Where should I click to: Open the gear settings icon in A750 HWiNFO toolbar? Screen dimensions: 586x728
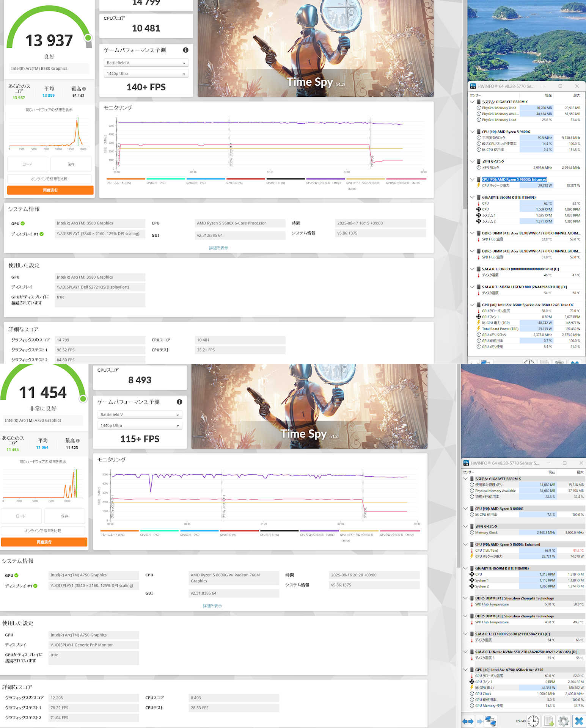click(564, 721)
